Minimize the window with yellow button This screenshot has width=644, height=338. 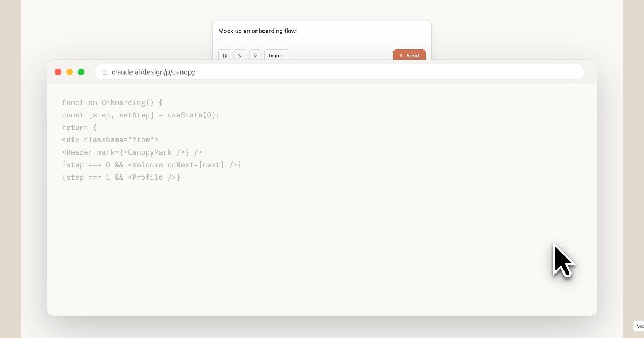[x=70, y=72]
